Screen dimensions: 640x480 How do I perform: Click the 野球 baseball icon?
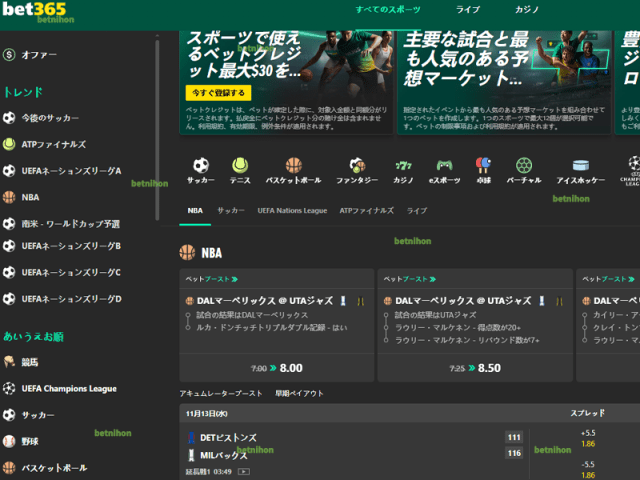point(9,441)
